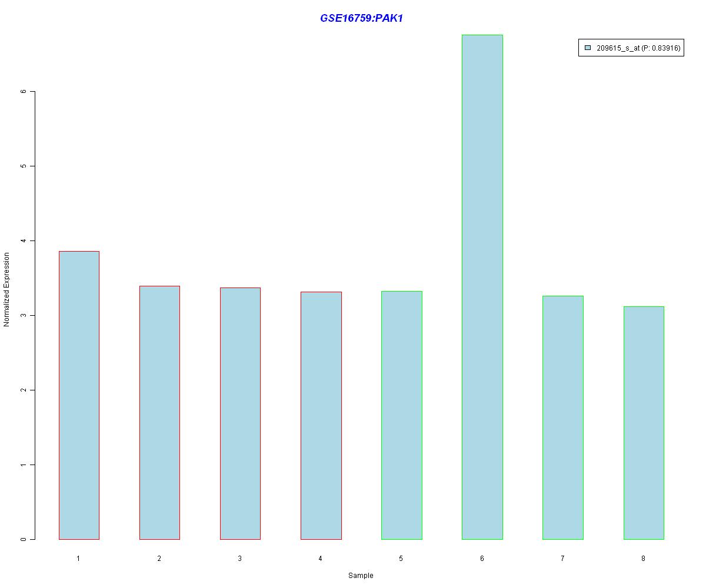Click x-axis sample number 6
Image resolution: width=706 pixels, height=588 pixels.
pos(482,558)
